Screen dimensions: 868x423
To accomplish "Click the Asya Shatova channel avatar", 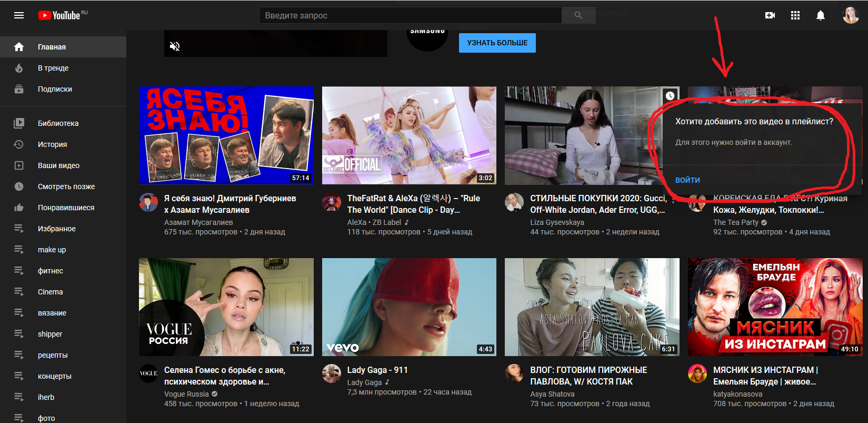I will coord(514,373).
